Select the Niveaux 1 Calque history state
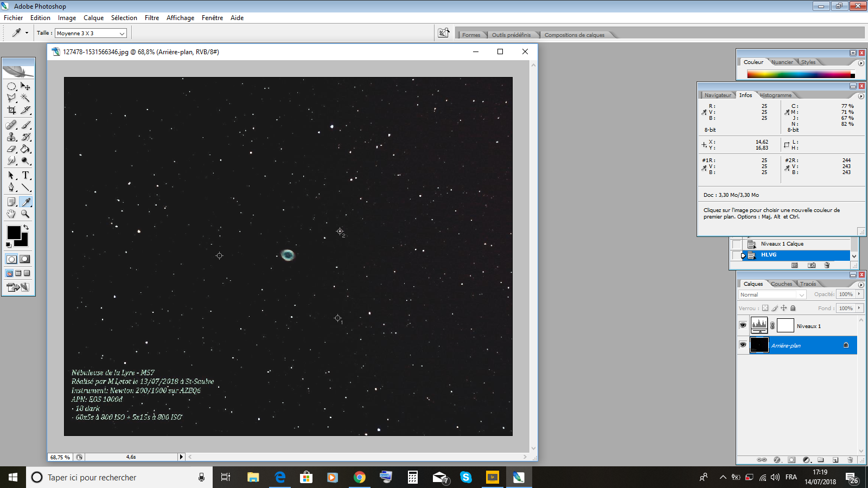868x488 pixels. click(x=796, y=244)
